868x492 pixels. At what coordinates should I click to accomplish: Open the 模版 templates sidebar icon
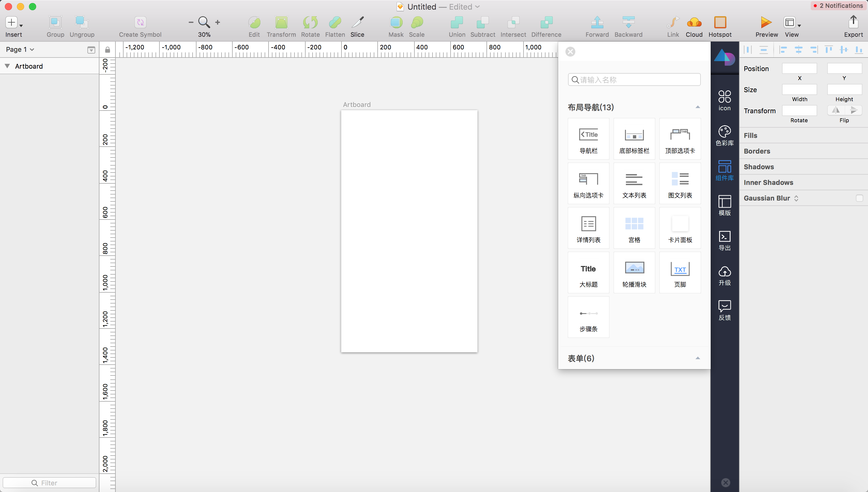point(724,205)
